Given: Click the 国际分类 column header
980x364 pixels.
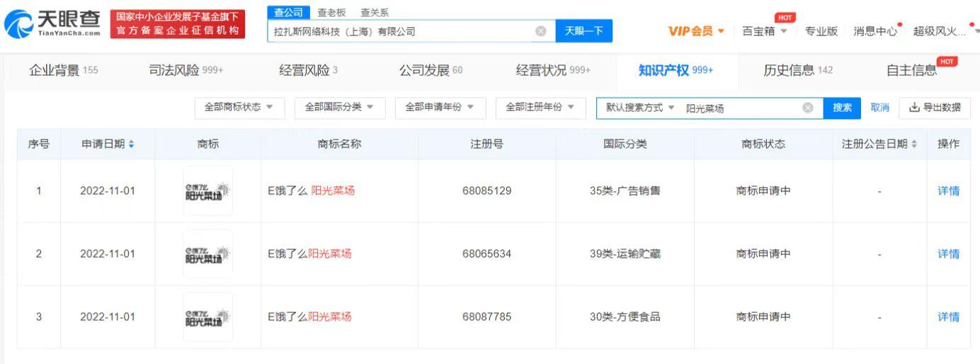Looking at the screenshot, I should 625,144.
